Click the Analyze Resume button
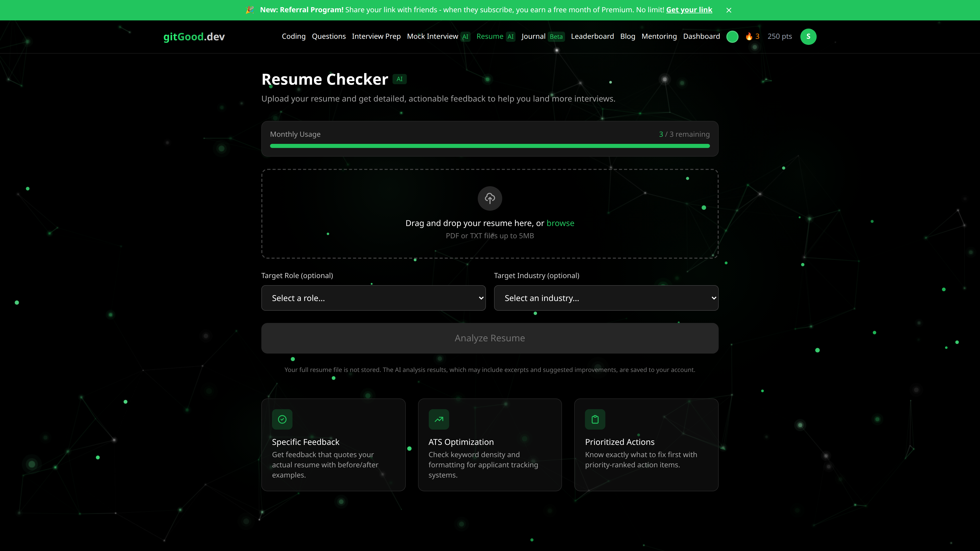 (489, 338)
